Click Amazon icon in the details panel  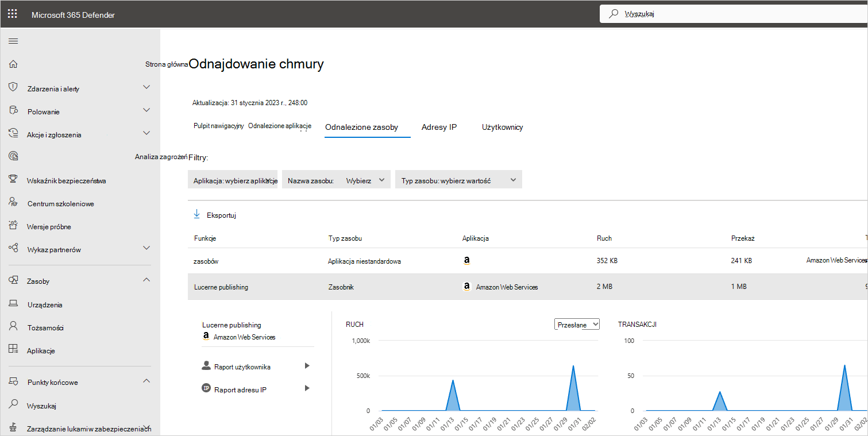click(x=206, y=337)
